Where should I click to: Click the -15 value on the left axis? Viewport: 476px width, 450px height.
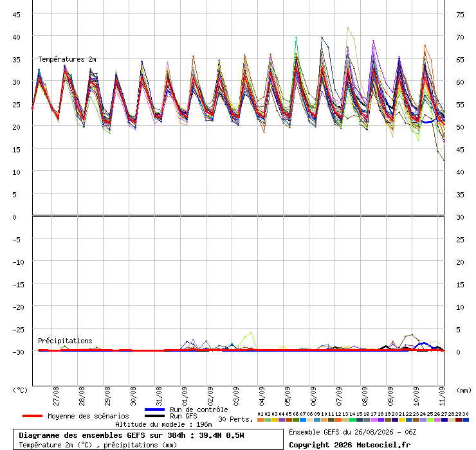tap(18, 285)
